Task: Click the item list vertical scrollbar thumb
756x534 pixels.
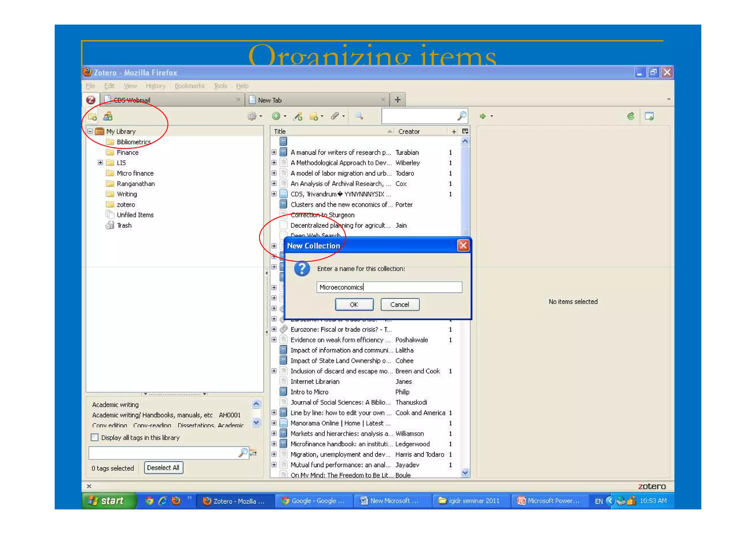Action: 465,188
